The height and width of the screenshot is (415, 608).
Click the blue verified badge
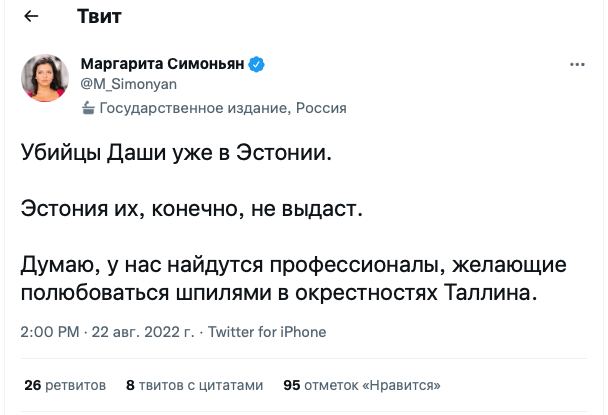tap(257, 65)
